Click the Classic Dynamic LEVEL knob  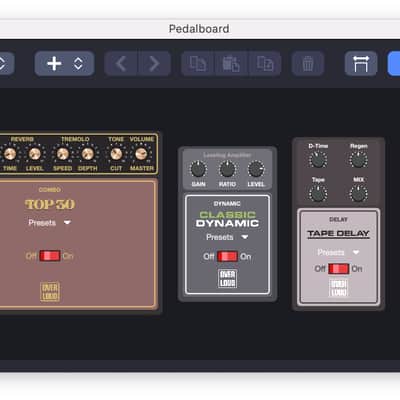click(256, 169)
